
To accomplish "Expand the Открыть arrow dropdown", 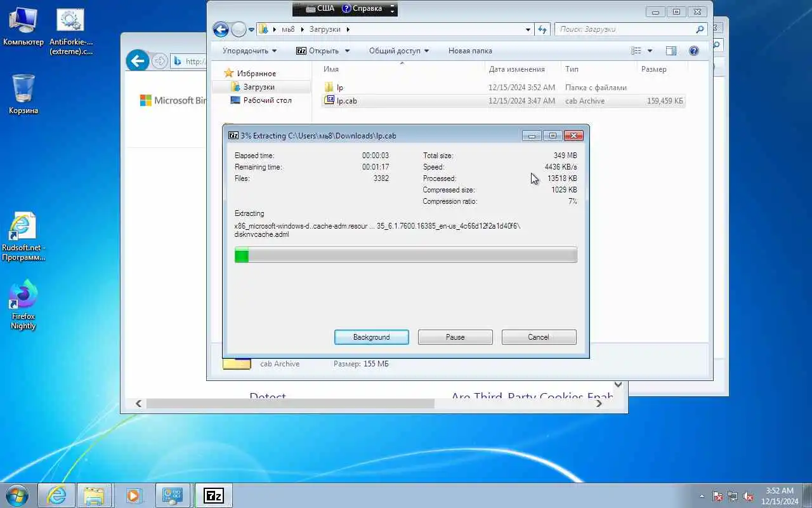I will [x=347, y=51].
